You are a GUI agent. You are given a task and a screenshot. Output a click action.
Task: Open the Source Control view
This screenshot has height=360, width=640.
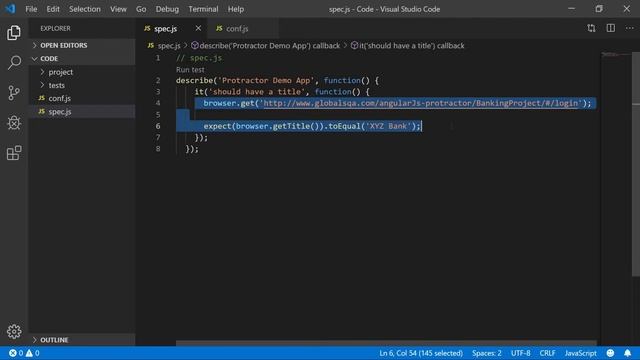[14, 93]
